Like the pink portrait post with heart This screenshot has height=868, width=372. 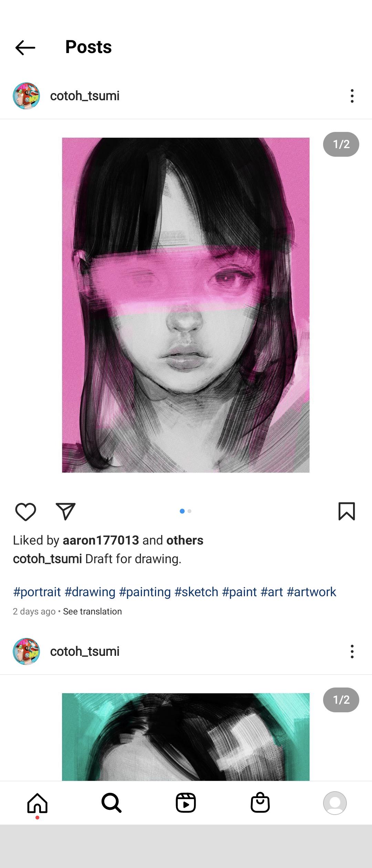point(26,511)
